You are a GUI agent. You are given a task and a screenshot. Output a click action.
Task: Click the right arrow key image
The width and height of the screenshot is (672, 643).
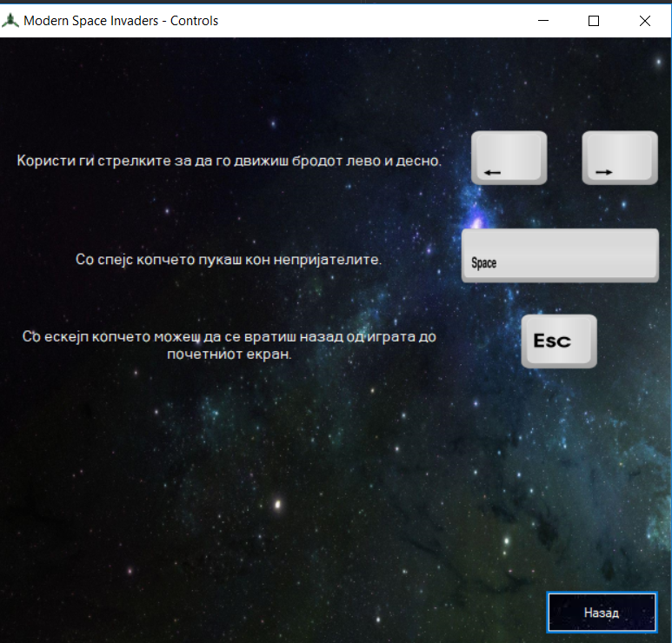(x=620, y=158)
